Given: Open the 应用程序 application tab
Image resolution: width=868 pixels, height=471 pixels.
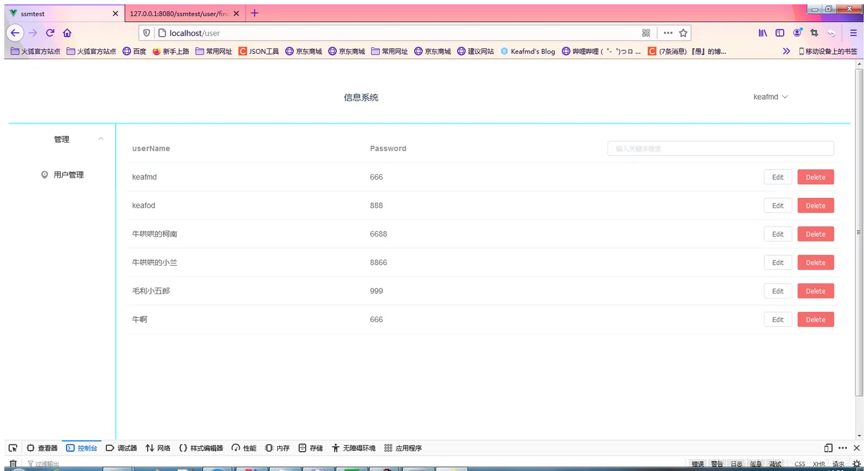Looking at the screenshot, I should pyautogui.click(x=403, y=448).
